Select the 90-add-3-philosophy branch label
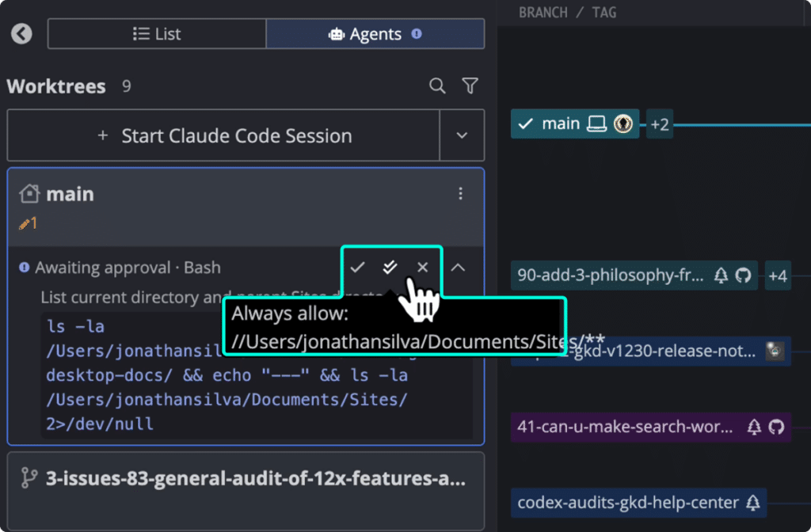The height and width of the screenshot is (532, 811). [634, 275]
